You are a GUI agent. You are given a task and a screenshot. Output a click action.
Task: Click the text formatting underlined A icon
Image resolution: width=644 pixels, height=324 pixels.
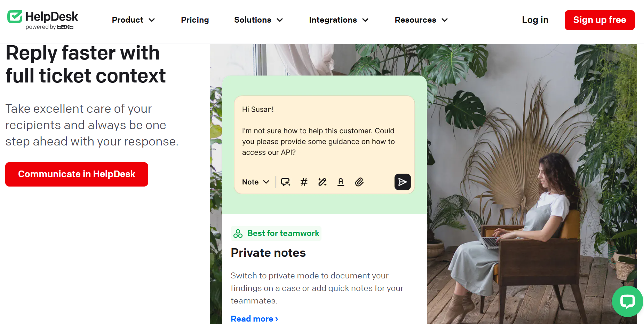point(341,182)
